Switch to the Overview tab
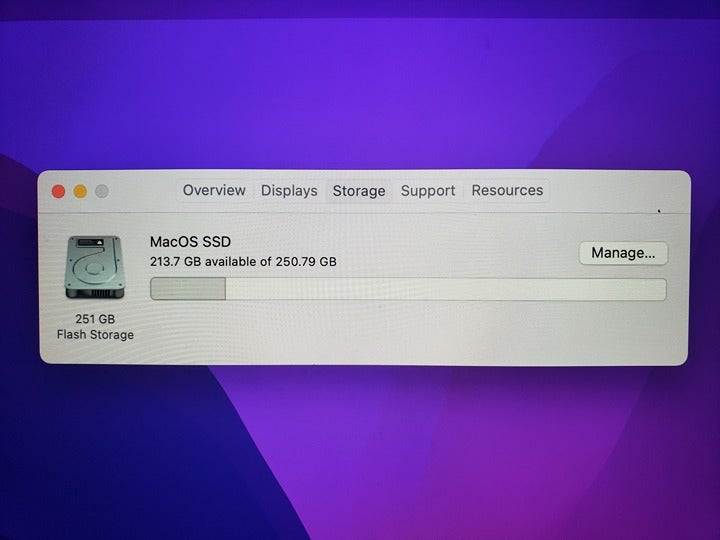Viewport: 720px width, 540px height. point(214,190)
